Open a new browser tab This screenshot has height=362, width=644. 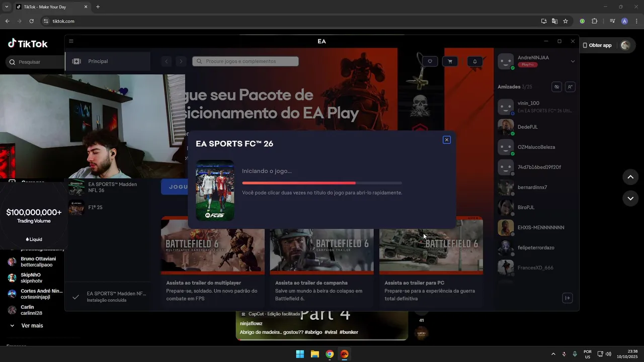[98, 7]
